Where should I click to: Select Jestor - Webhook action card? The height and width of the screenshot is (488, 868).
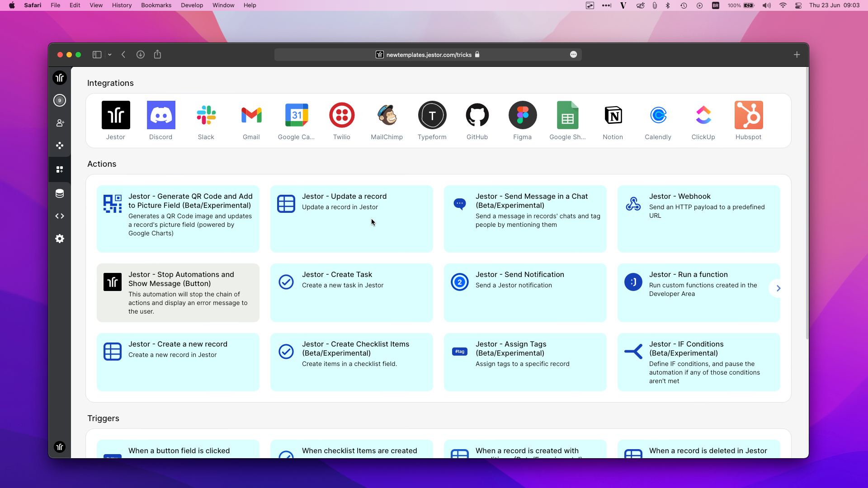coord(698,219)
